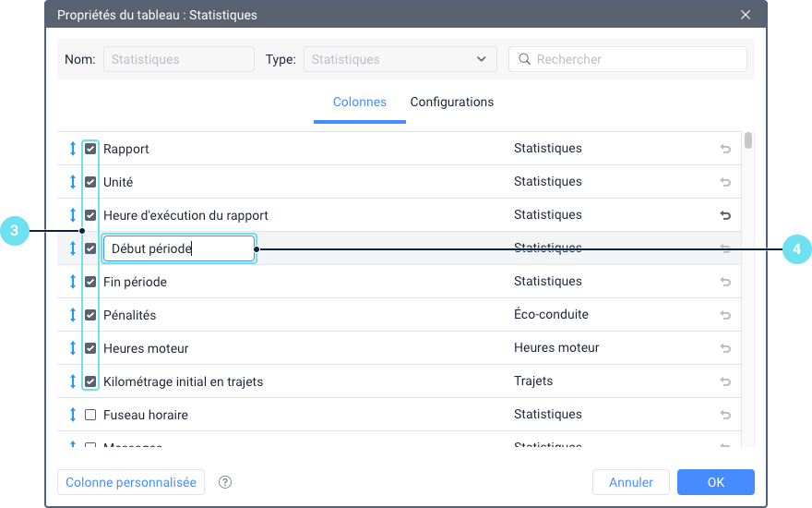
Task: Click the reorder handle next to Fuseau horaire
Action: [72, 415]
